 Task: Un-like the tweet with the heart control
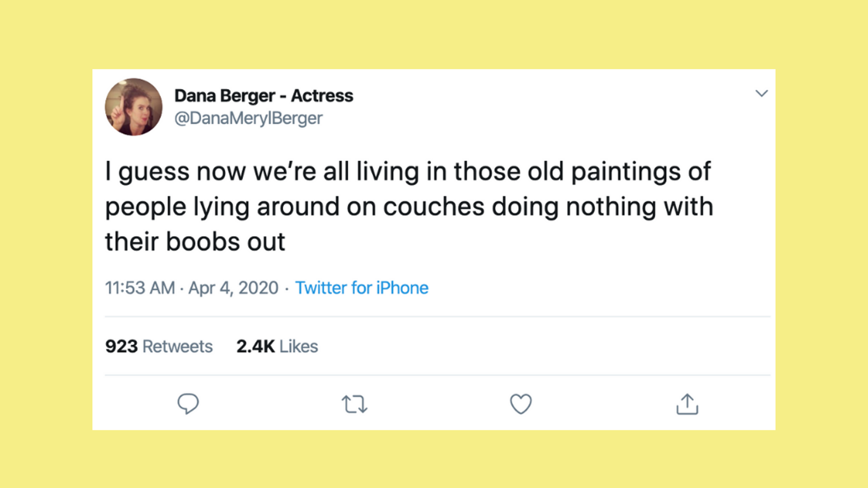coord(520,403)
